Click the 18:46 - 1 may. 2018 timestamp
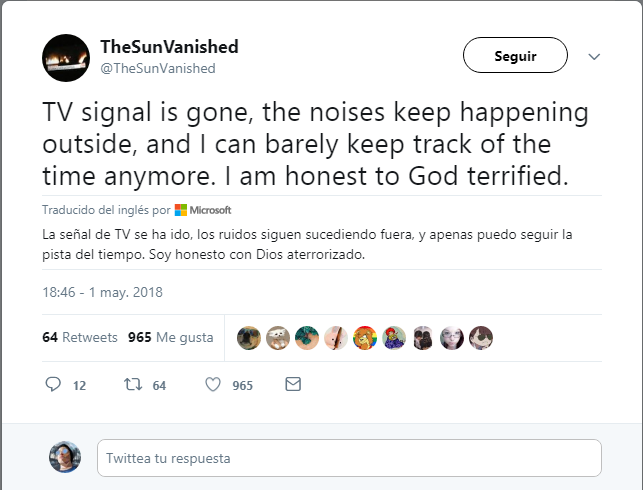 [102, 293]
